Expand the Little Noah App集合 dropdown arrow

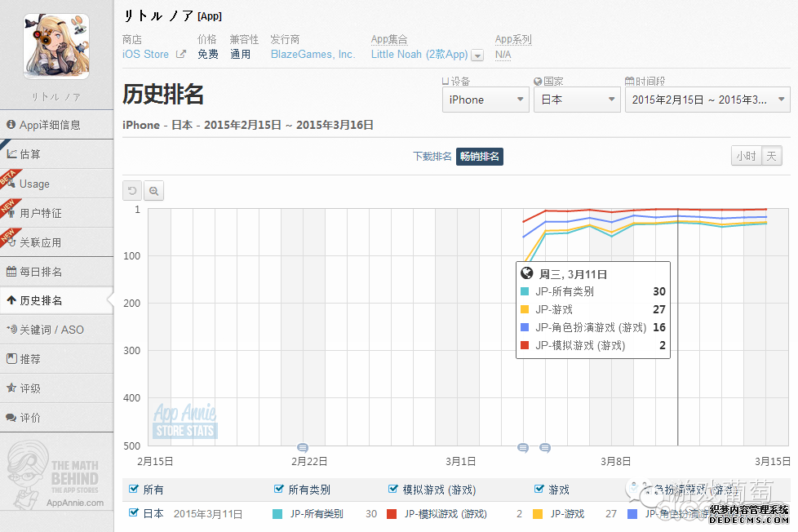tap(477, 55)
